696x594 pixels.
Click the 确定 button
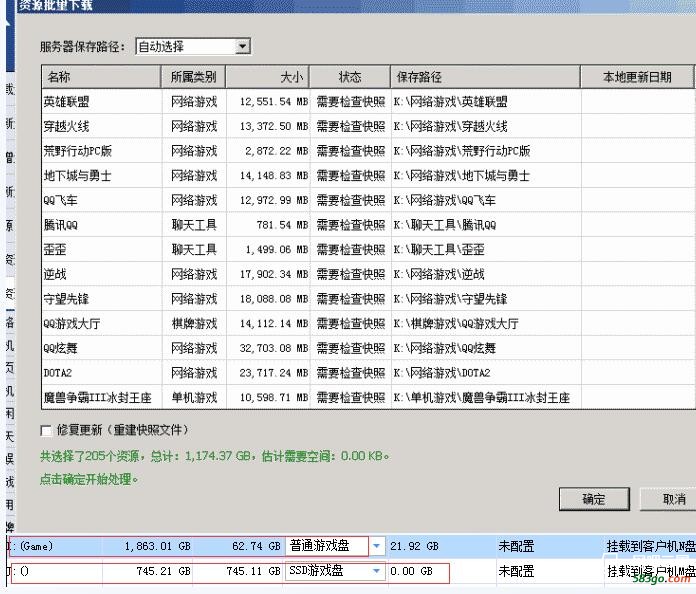coord(594,499)
